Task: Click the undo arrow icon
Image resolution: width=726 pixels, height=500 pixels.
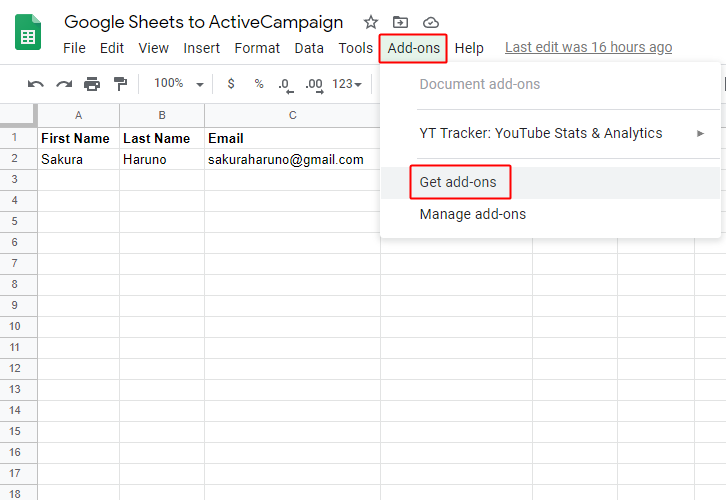Action: click(x=36, y=84)
